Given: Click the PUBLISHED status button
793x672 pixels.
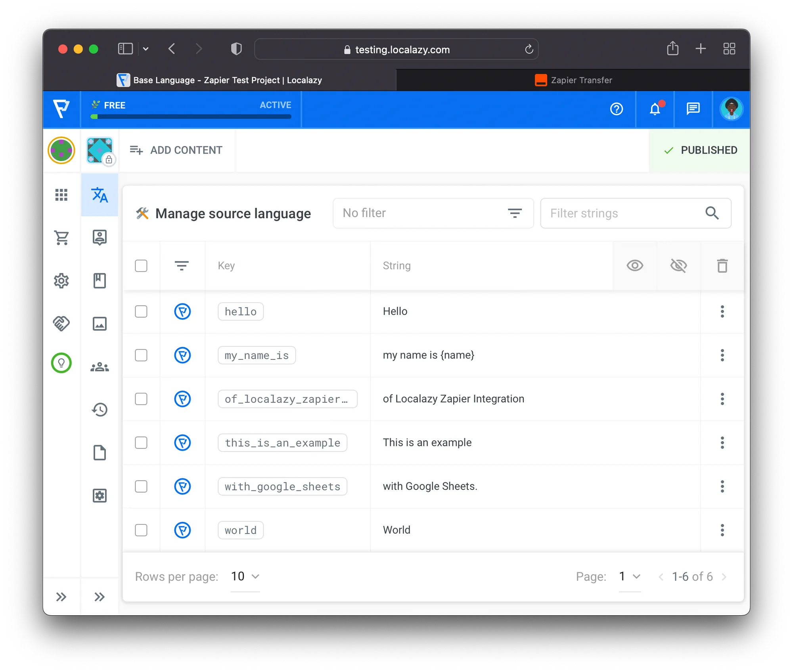Looking at the screenshot, I should point(700,150).
